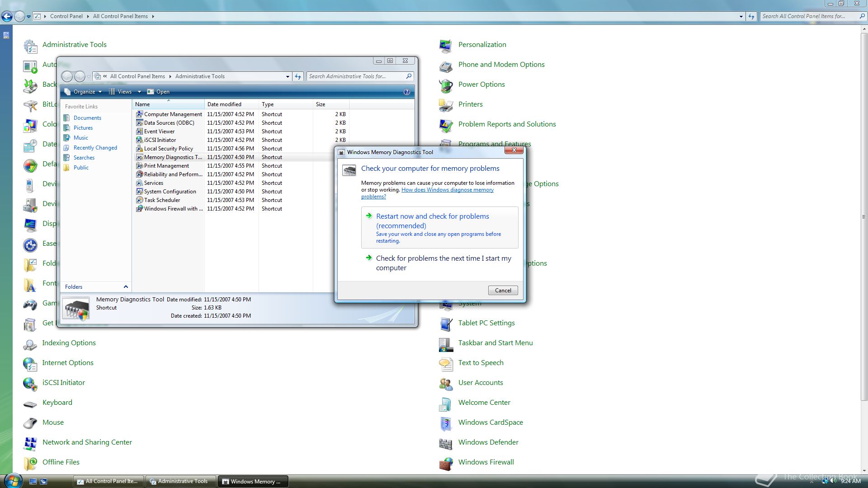Click the refresh icon beside the Administrative Tools address bar
This screenshot has height=488, width=868.
[x=298, y=76]
